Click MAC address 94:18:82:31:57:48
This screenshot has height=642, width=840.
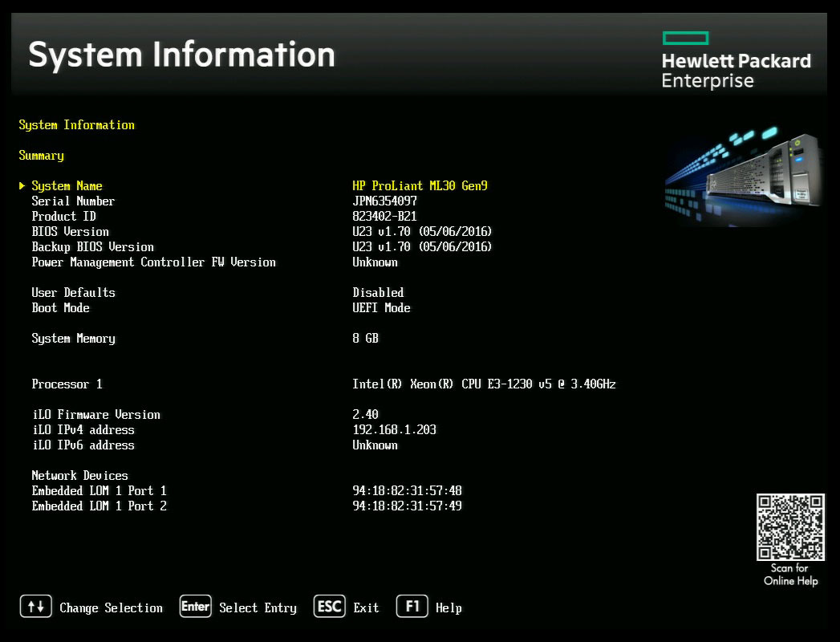[407, 491]
